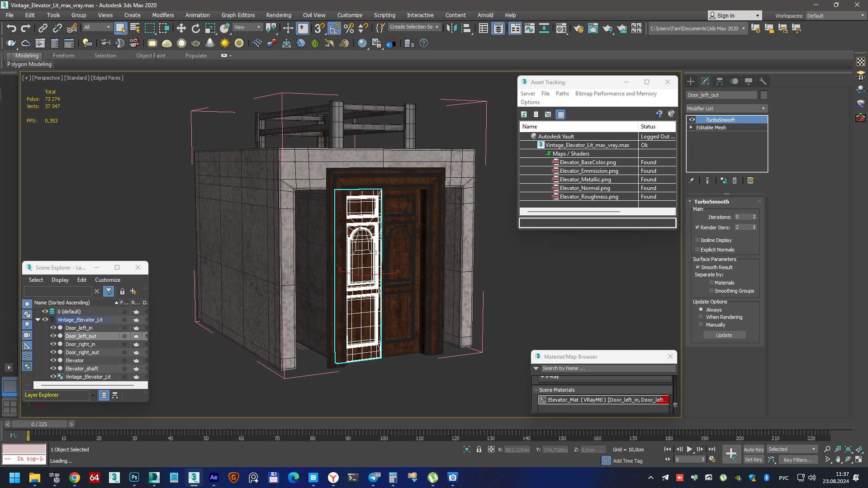Uncheck the Smooth Result checkbox

[x=698, y=267]
